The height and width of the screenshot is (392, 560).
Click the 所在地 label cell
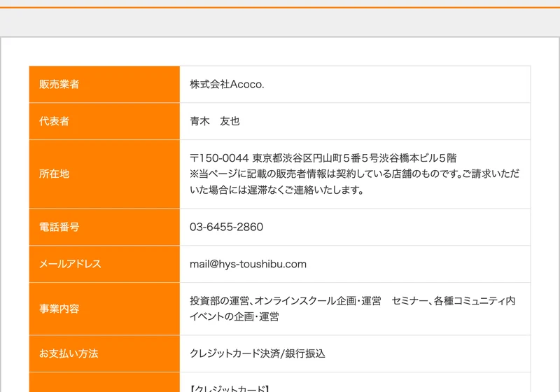pyautogui.click(x=104, y=174)
